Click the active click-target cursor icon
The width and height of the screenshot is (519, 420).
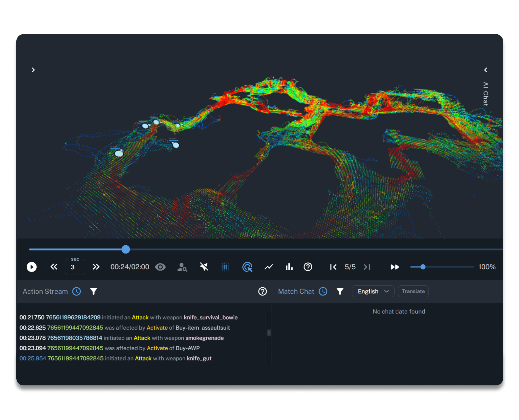coord(247,267)
